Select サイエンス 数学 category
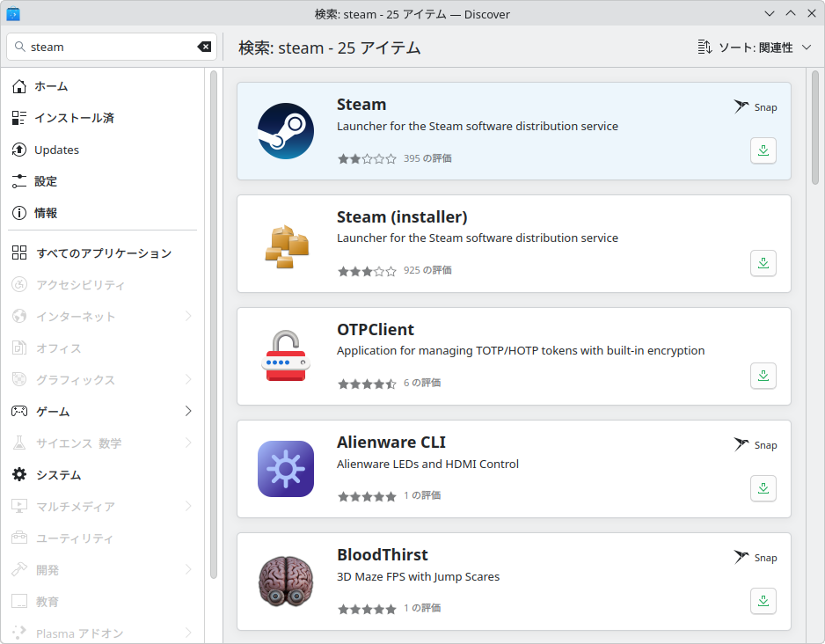 [x=103, y=443]
